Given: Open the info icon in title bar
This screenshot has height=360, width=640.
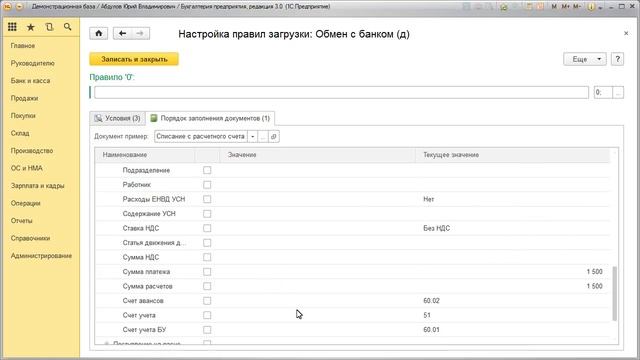Looking at the screenshot, I should (591, 7).
